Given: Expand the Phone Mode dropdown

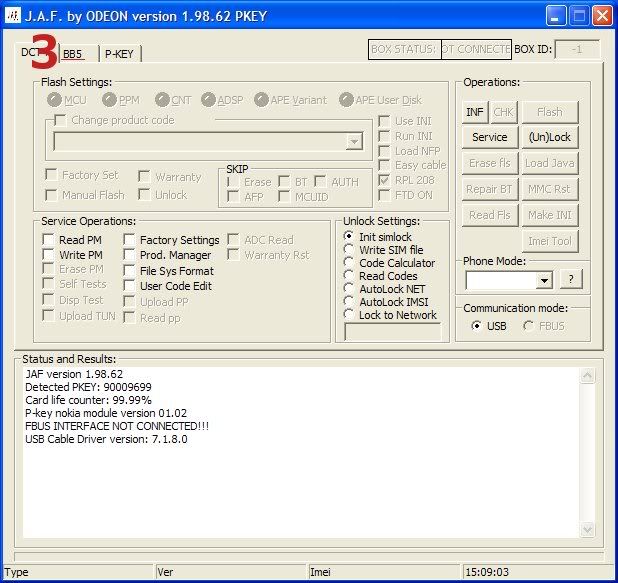Looking at the screenshot, I should [544, 281].
